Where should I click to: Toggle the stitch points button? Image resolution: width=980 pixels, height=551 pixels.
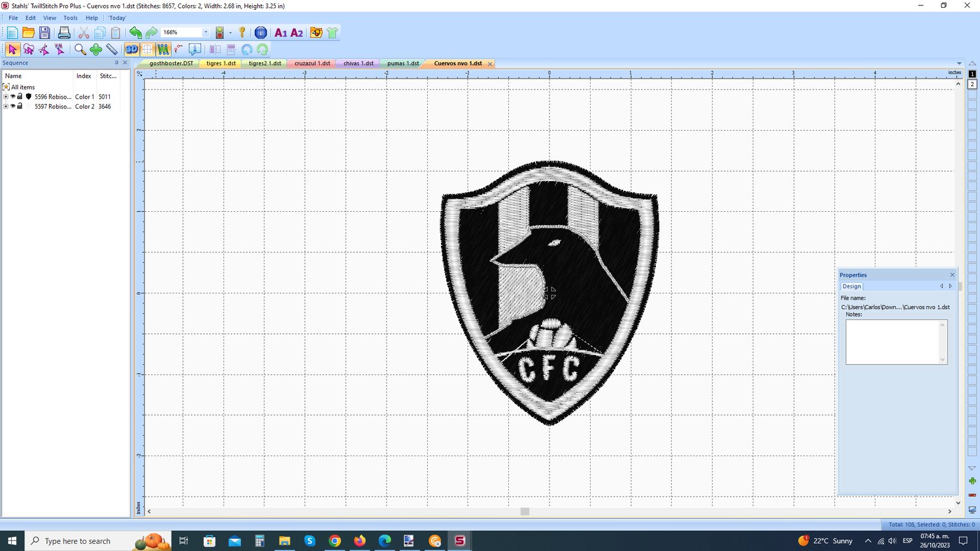179,49
